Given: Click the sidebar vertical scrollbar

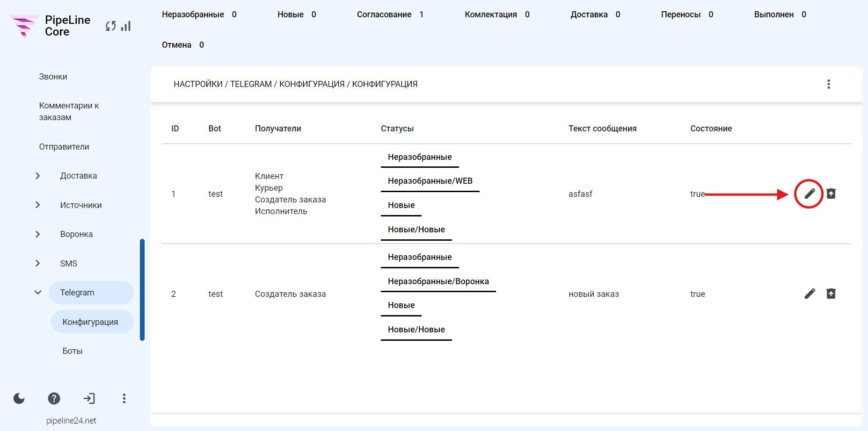Looking at the screenshot, I should pos(142,290).
